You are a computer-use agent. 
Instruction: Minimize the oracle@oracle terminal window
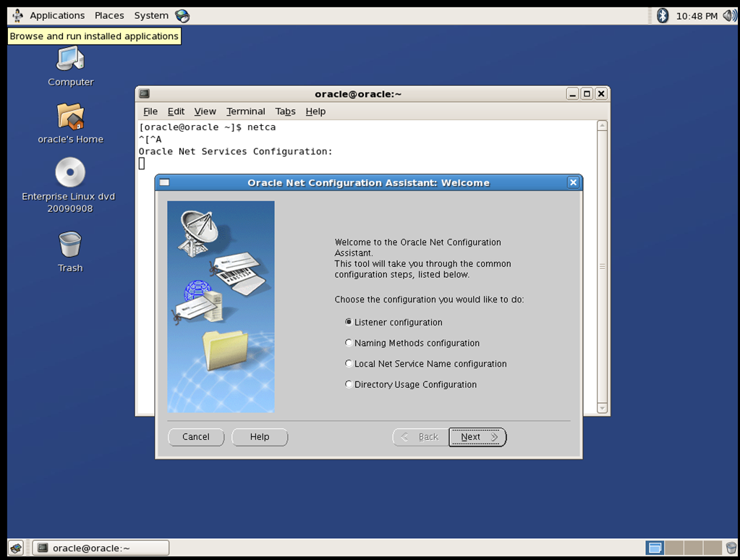(572, 94)
